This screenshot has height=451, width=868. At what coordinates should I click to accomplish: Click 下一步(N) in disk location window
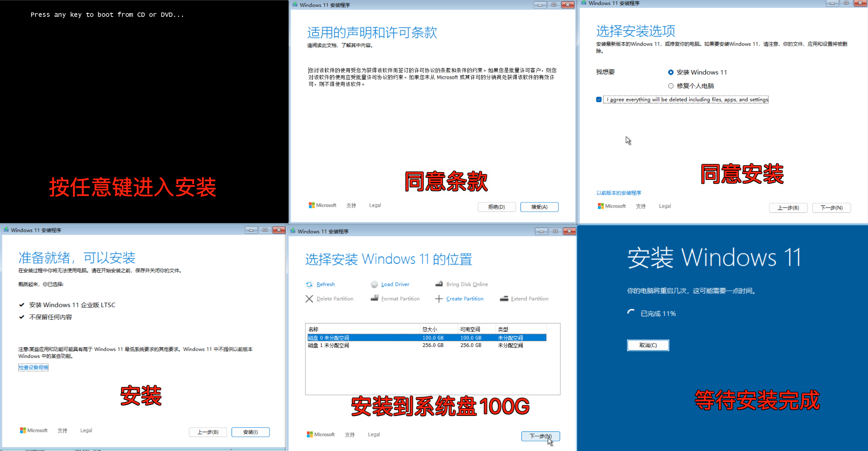tap(540, 436)
